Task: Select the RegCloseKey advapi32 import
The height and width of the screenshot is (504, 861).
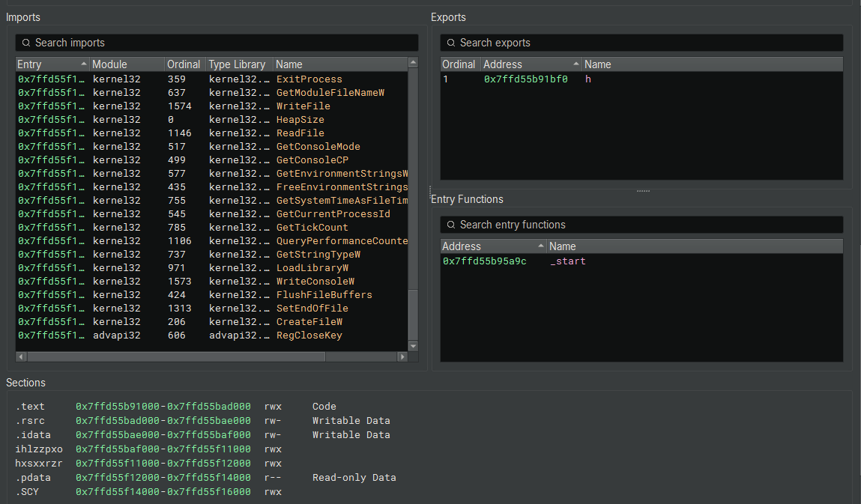Action: pos(309,335)
